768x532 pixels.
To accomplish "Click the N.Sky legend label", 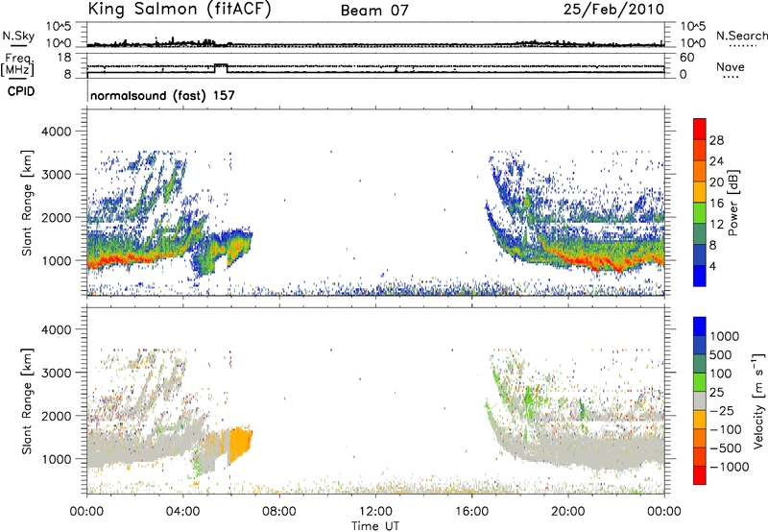I will pyautogui.click(x=18, y=36).
